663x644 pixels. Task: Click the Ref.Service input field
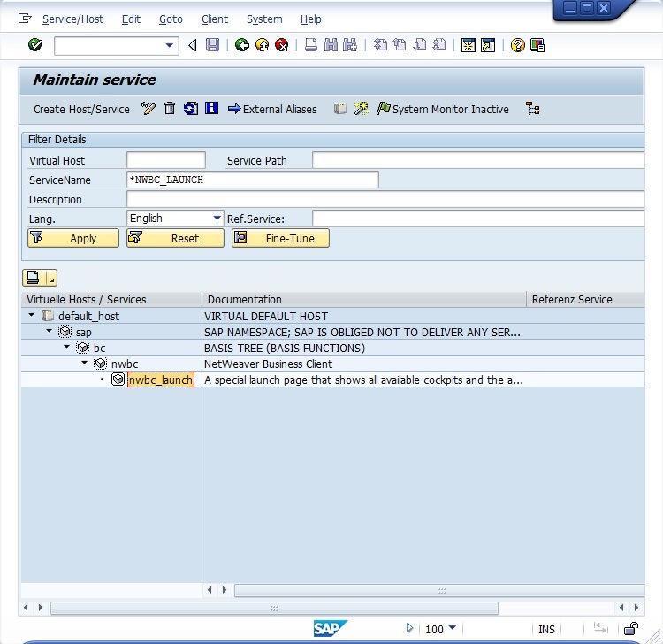(x=478, y=218)
